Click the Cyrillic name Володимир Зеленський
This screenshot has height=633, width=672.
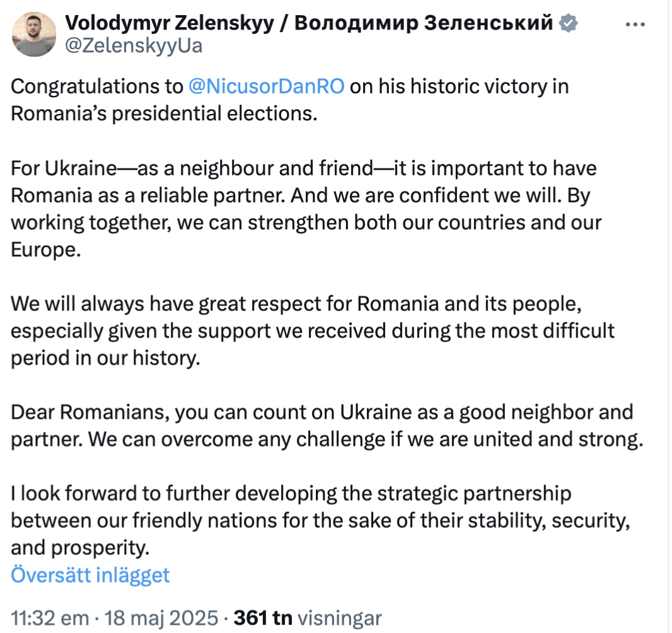tap(424, 23)
